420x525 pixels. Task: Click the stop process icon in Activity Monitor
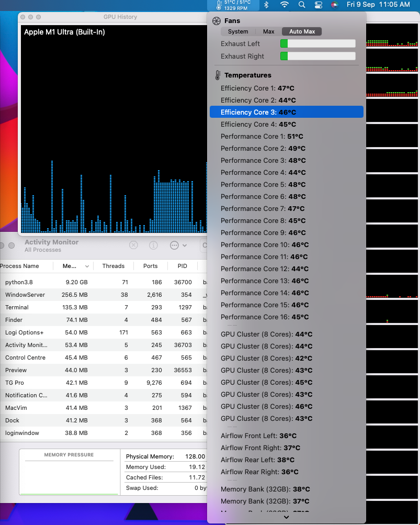tap(133, 245)
